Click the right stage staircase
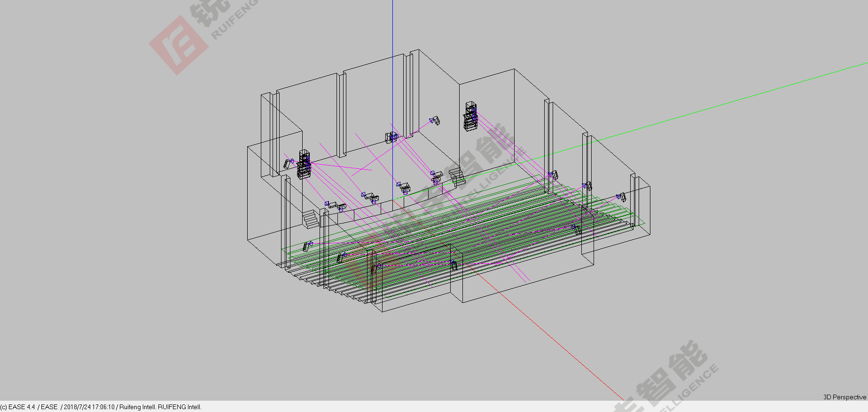The height and width of the screenshot is (412, 868). 456,176
